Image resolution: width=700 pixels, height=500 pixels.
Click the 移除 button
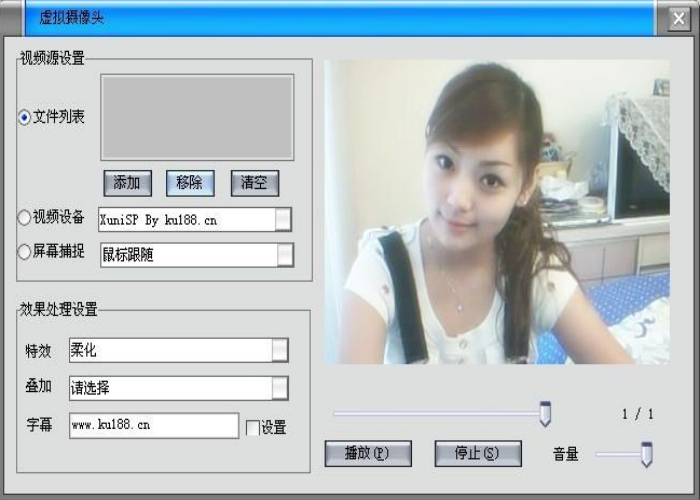click(x=190, y=183)
